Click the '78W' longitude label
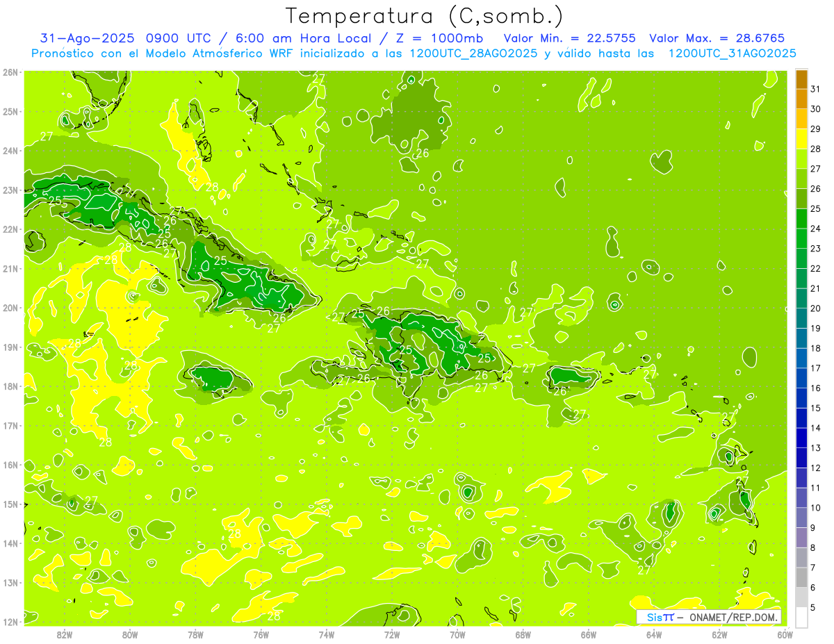 point(195,634)
